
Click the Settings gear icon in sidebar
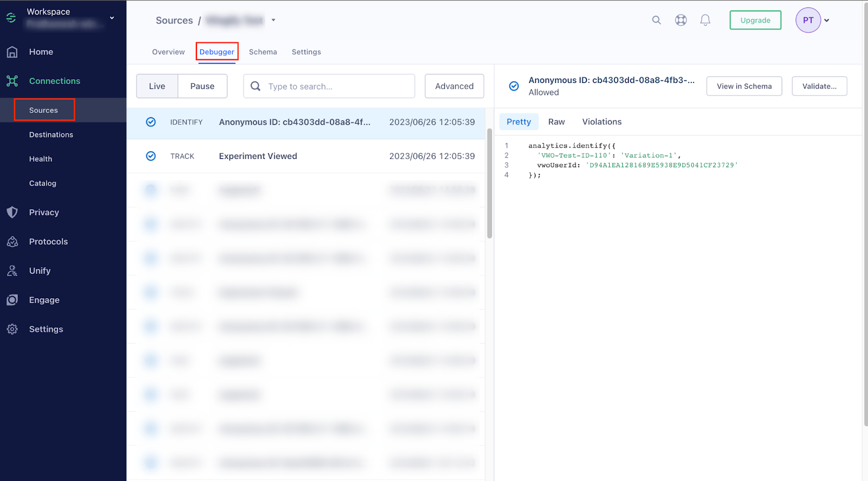12,329
